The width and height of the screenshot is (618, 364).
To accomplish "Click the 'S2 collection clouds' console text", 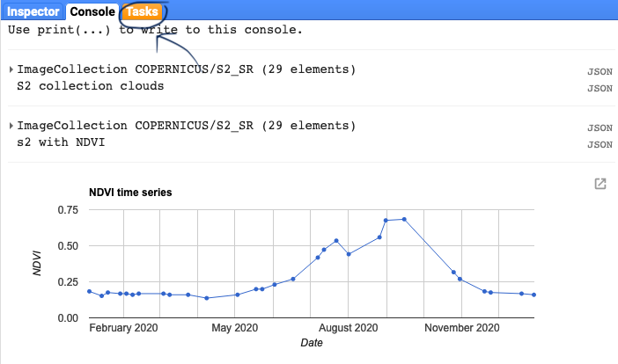I will click(91, 86).
